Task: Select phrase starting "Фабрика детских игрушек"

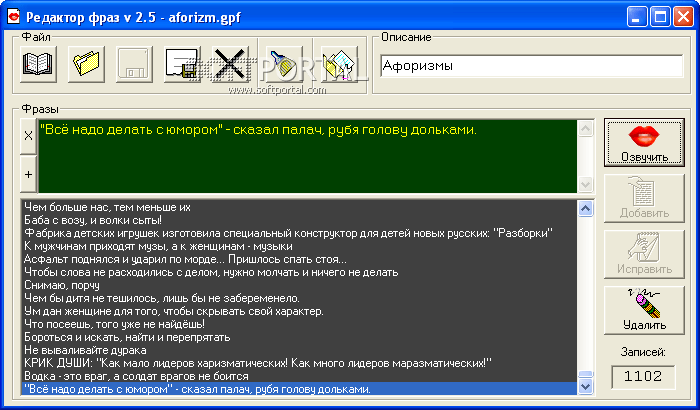Action: (x=299, y=233)
